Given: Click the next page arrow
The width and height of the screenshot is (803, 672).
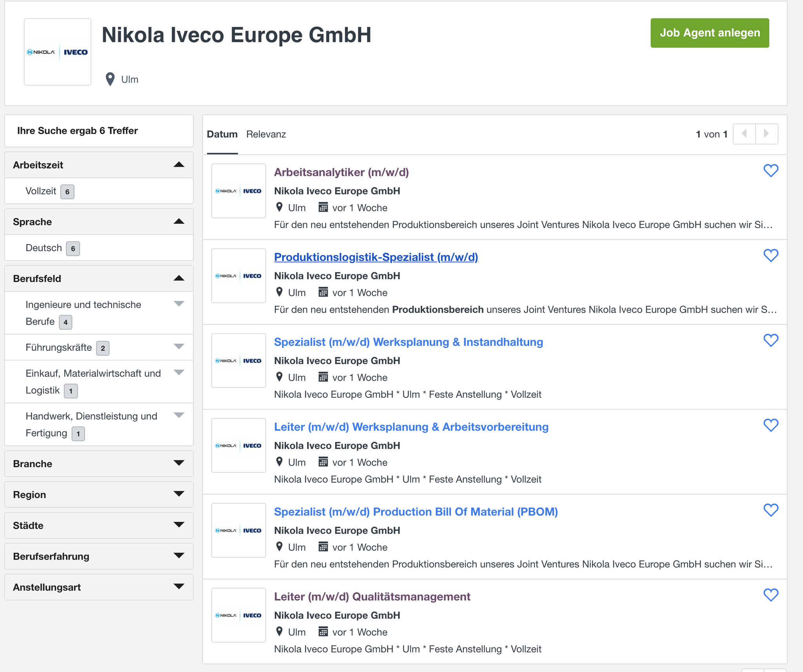Looking at the screenshot, I should pyautogui.click(x=767, y=134).
